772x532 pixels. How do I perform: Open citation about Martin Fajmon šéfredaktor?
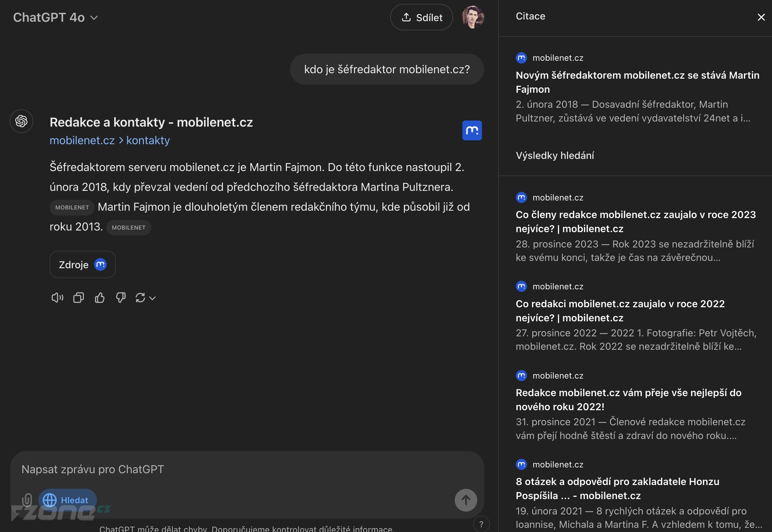coord(637,82)
